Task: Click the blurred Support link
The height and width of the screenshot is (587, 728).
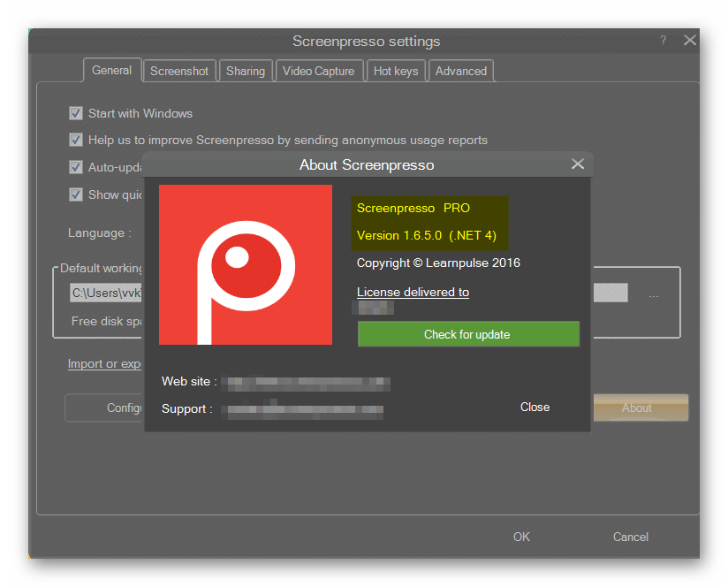Action: pyautogui.click(x=302, y=409)
